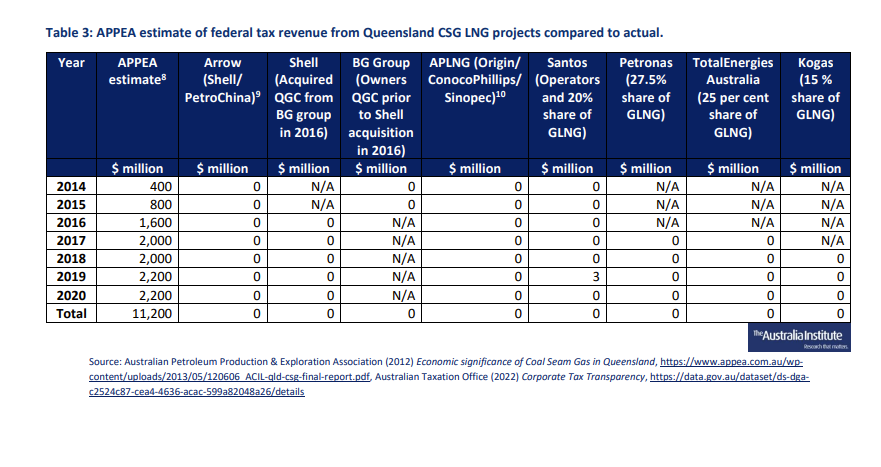Select the '2019' year row label

[71, 276]
